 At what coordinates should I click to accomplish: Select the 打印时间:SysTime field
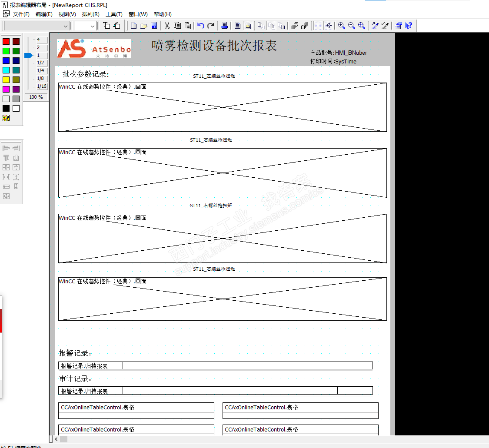pos(333,61)
